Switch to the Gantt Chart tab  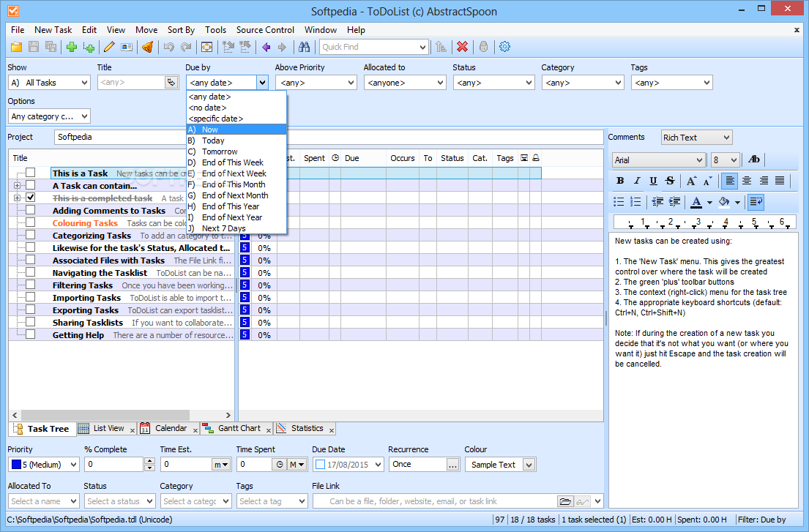click(239, 429)
